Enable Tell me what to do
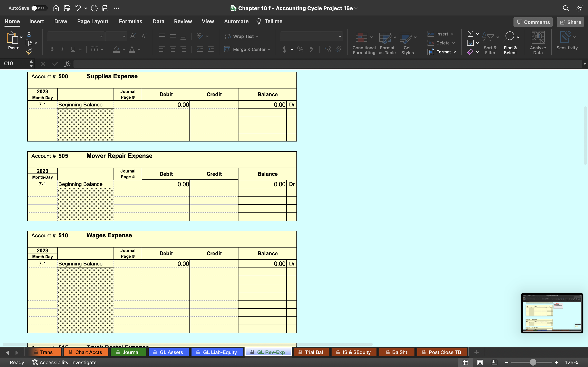The width and height of the screenshot is (588, 367). (273, 21)
